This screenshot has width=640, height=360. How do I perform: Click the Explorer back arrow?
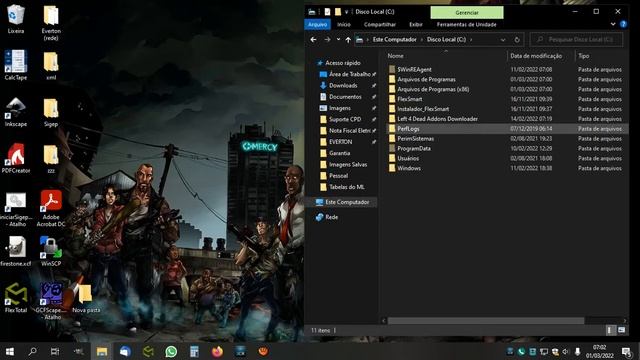coord(313,40)
